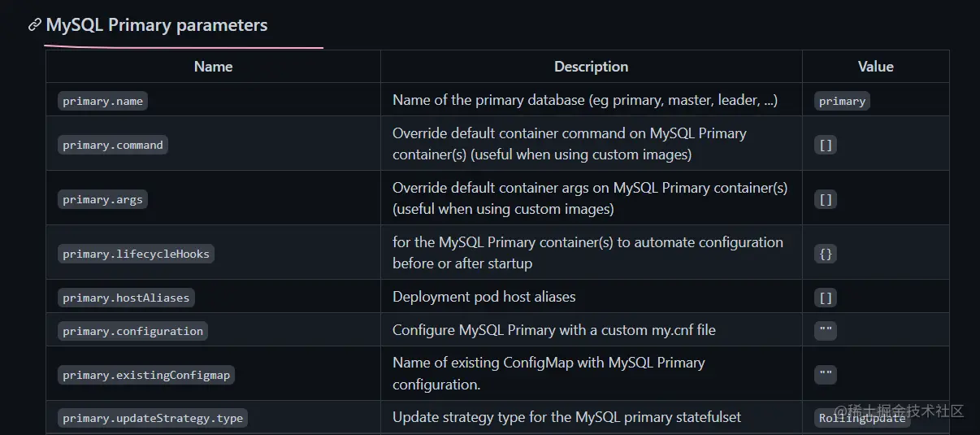980x435 pixels.
Task: Click the RollingUpdate value cell
Action: click(862, 418)
